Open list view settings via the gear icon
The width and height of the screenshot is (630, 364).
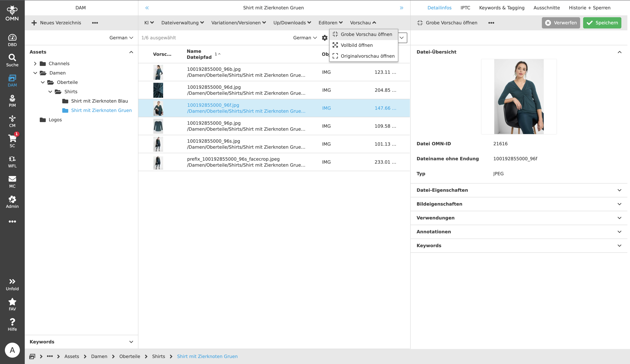click(325, 38)
